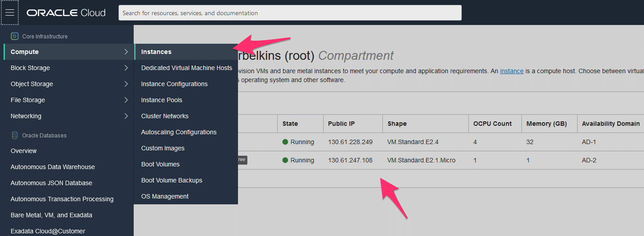Screen dimensions: 644x236
Task: Expand the Object Storage chevron
Action: coord(126,84)
